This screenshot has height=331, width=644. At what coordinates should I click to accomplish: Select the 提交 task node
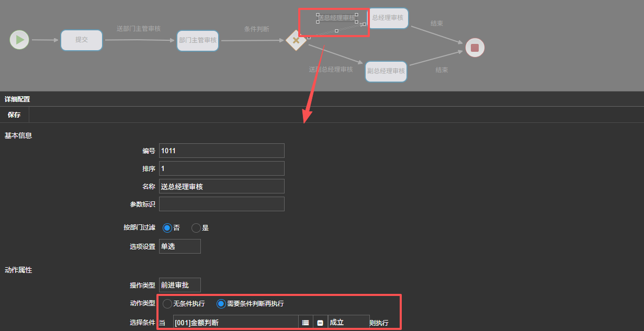(x=82, y=40)
